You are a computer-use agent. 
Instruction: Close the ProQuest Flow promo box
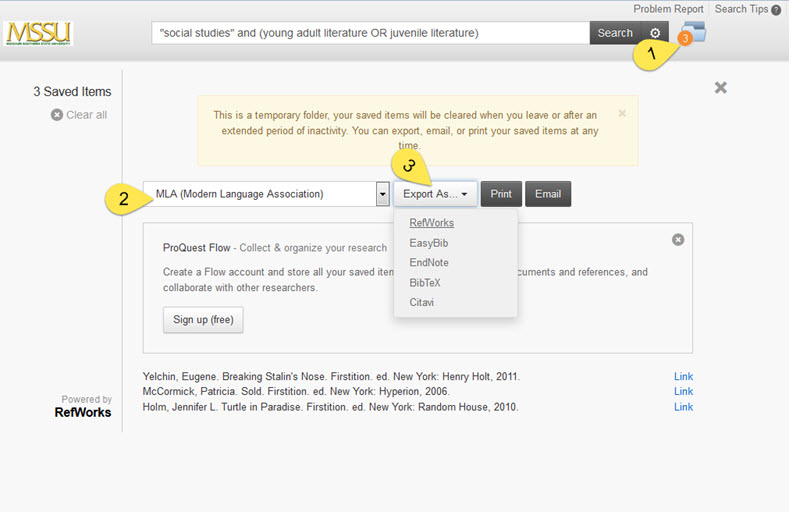[678, 239]
